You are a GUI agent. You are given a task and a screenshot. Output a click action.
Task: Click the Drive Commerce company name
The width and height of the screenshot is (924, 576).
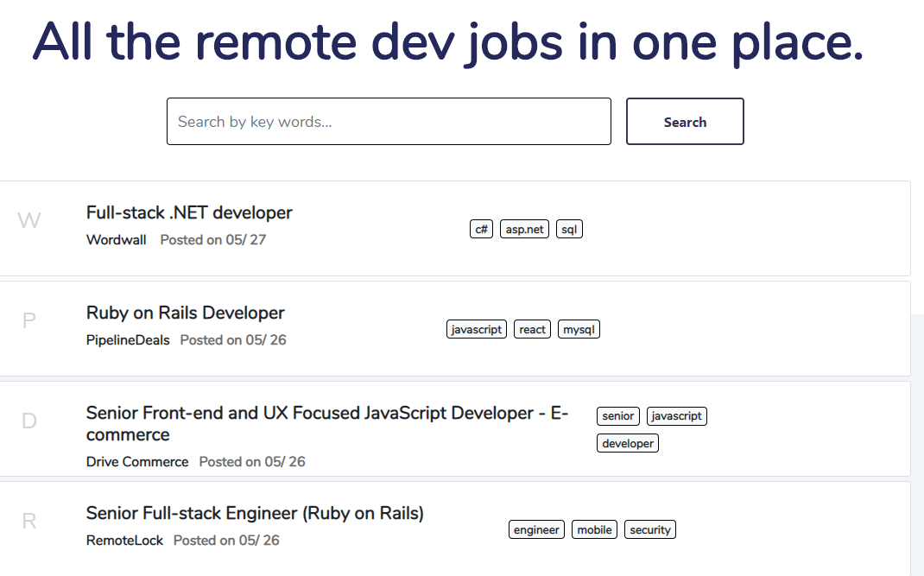137,462
